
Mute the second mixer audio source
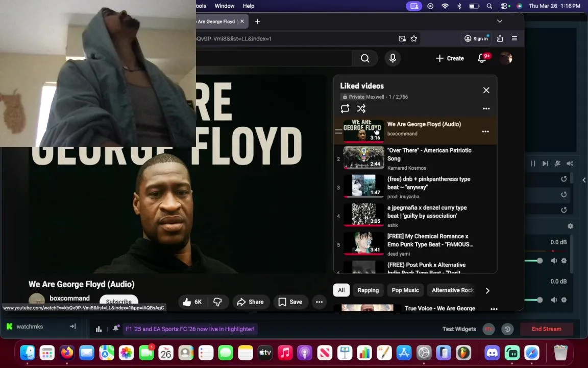(554, 300)
